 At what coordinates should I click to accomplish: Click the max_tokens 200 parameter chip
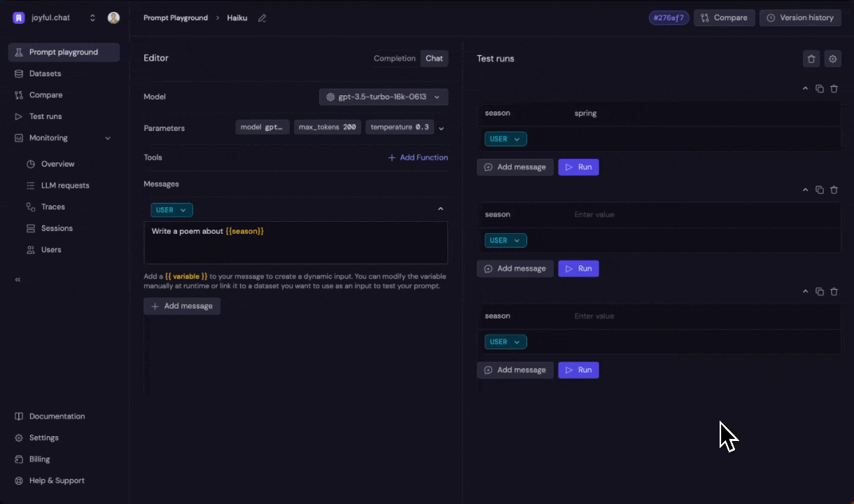coord(328,127)
